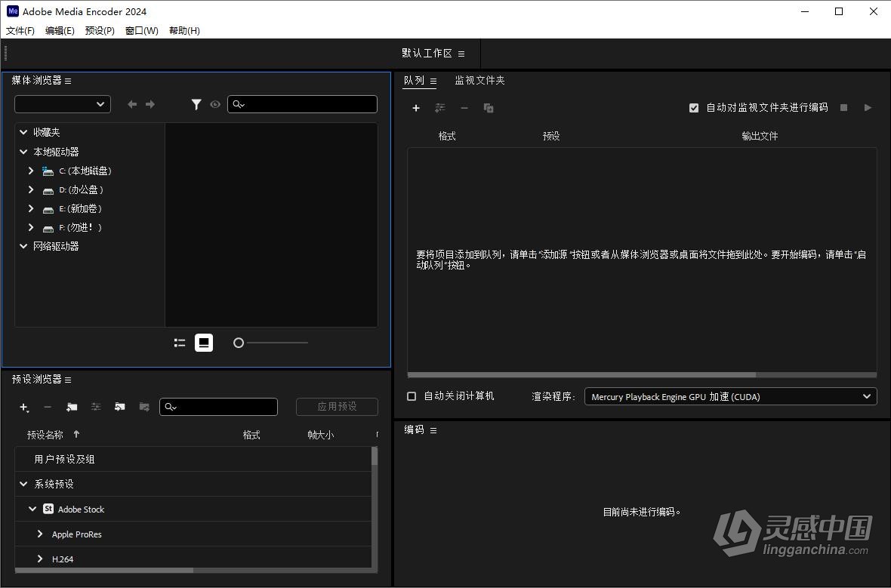Image resolution: width=891 pixels, height=588 pixels.
Task: Open the 编辑(E) menu
Action: coord(60,31)
